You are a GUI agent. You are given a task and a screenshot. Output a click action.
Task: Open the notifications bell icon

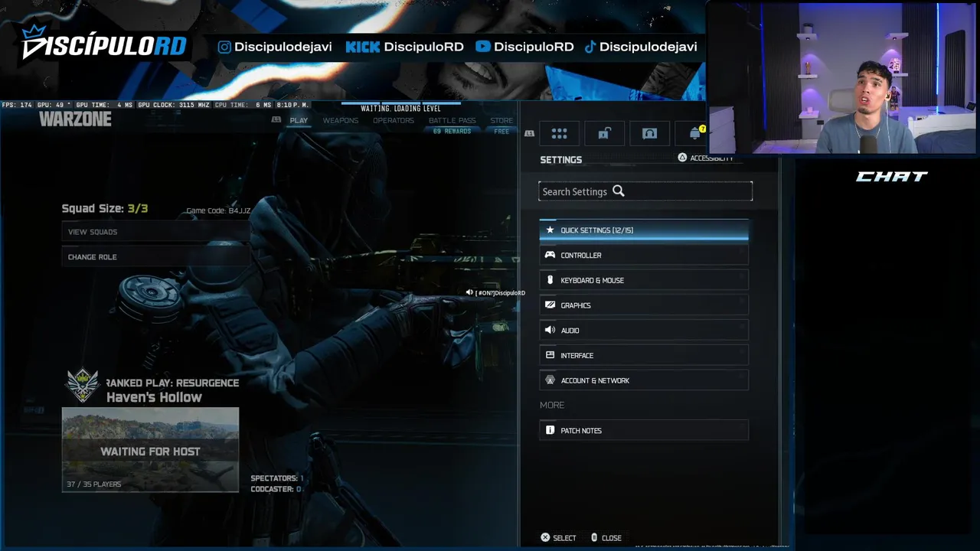coord(695,133)
